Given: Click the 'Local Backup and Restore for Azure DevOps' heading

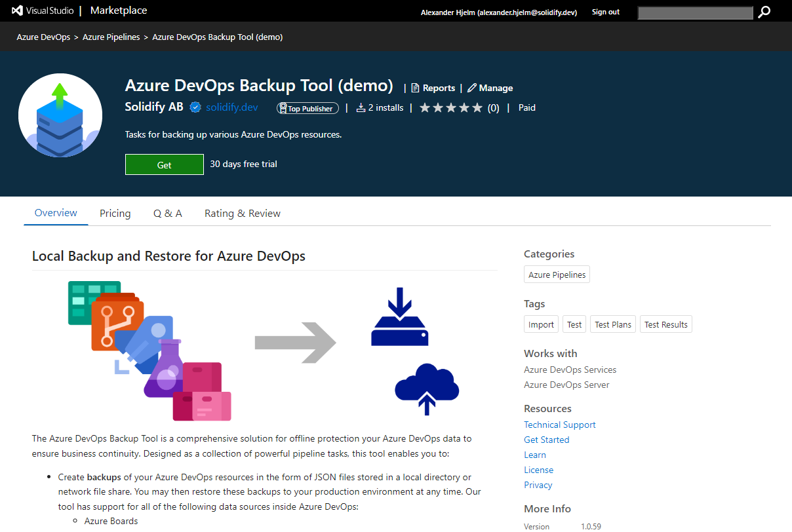Looking at the screenshot, I should (x=169, y=256).
